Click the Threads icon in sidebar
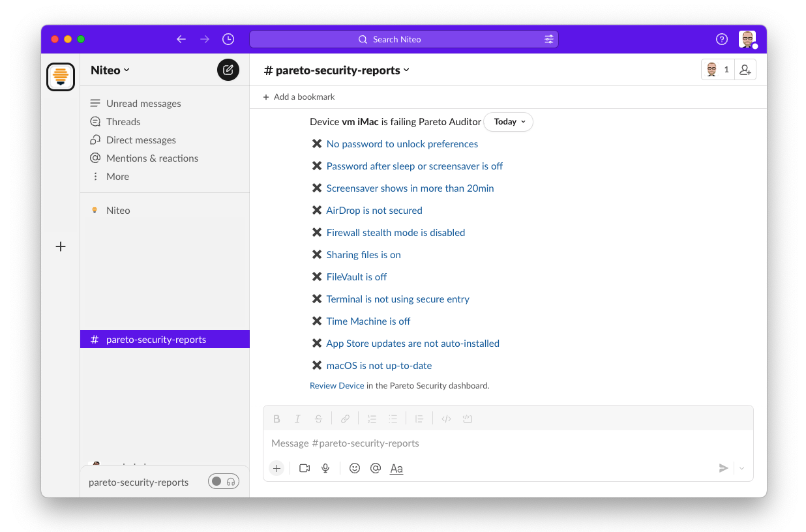The height and width of the screenshot is (532, 806). tap(95, 121)
